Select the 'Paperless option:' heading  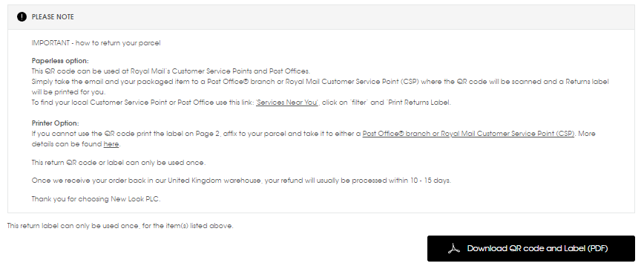pos(60,61)
